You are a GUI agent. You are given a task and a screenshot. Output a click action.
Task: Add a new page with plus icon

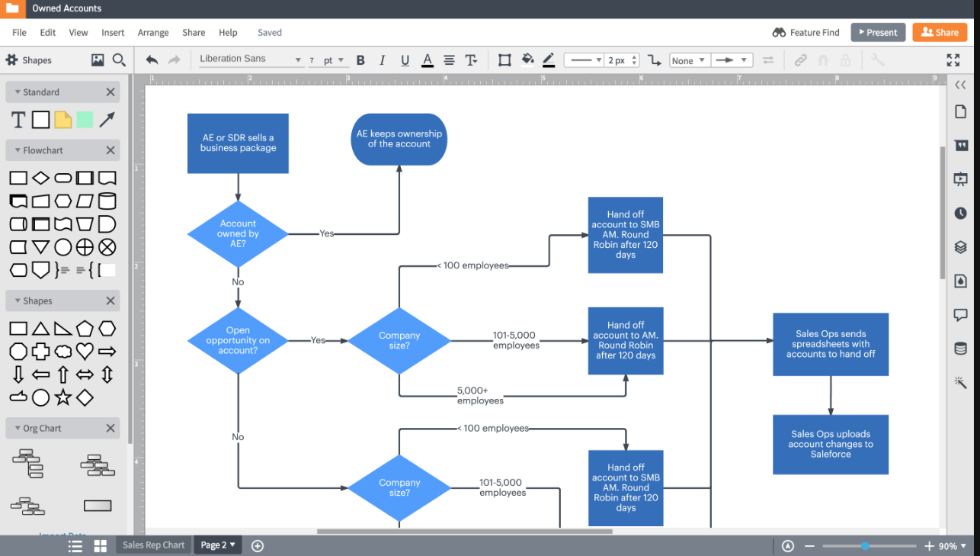point(258,545)
